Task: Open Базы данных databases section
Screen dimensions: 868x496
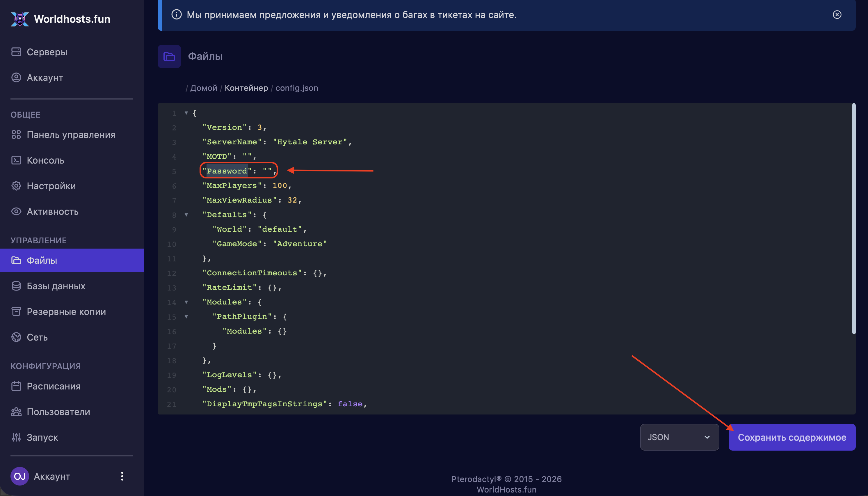Action: click(x=56, y=286)
